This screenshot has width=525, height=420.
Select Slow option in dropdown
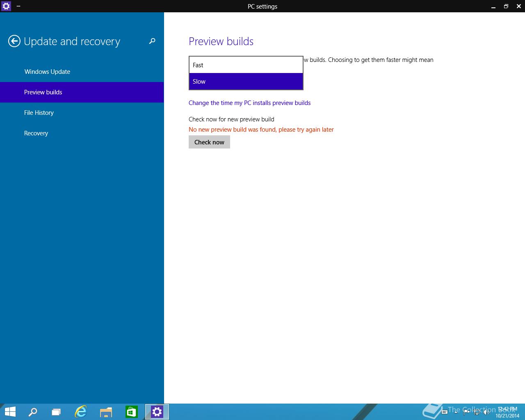click(246, 81)
